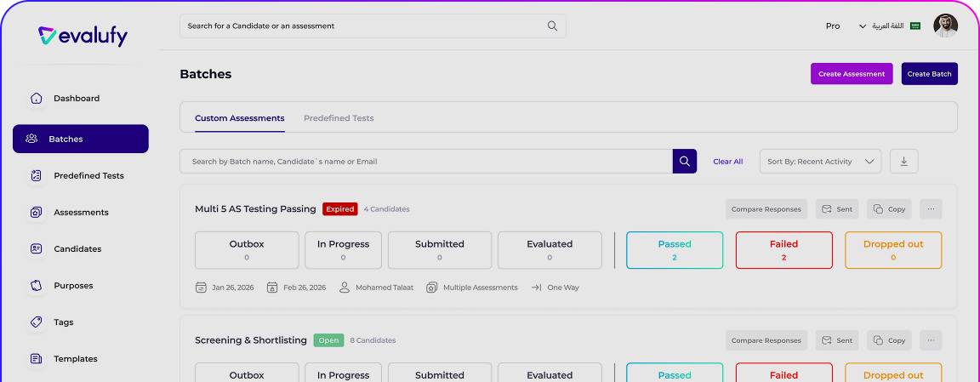The width and height of the screenshot is (980, 382).
Task: Click Compare Responses for Multi 5 AS batch
Action: click(x=766, y=209)
